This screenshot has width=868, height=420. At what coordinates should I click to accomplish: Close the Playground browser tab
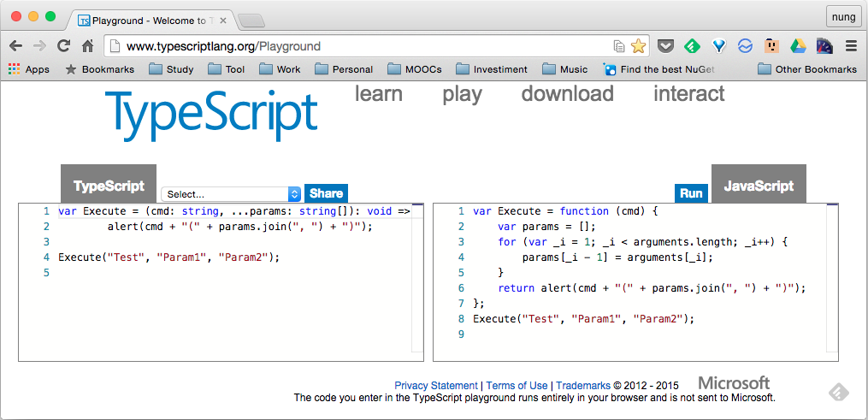point(222,21)
